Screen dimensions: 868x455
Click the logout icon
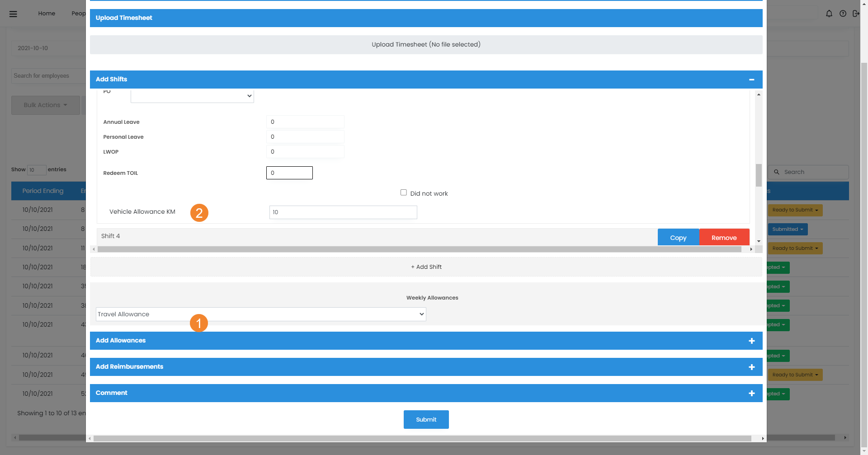tap(855, 14)
